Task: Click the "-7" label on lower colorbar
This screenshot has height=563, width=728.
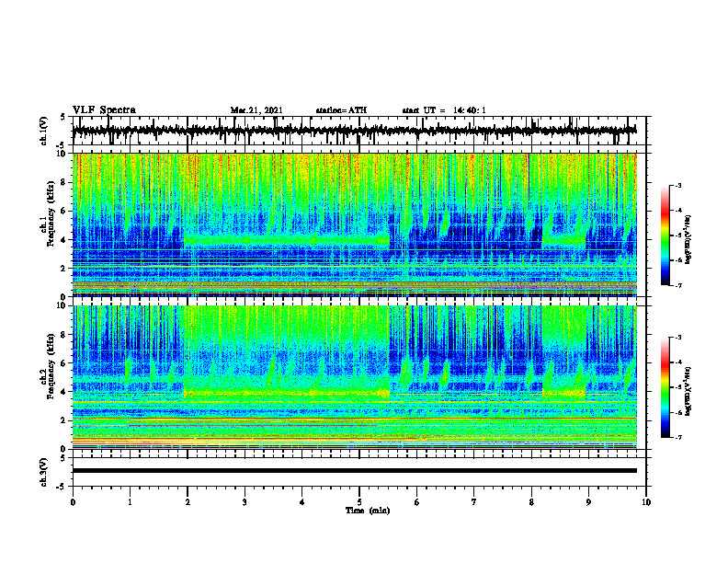Action: click(x=678, y=437)
